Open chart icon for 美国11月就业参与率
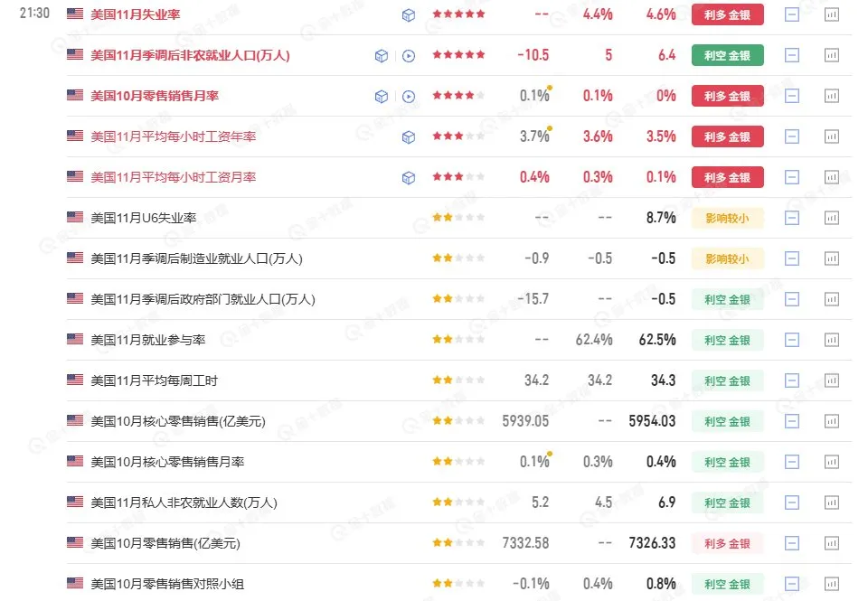868x601 pixels. (832, 340)
